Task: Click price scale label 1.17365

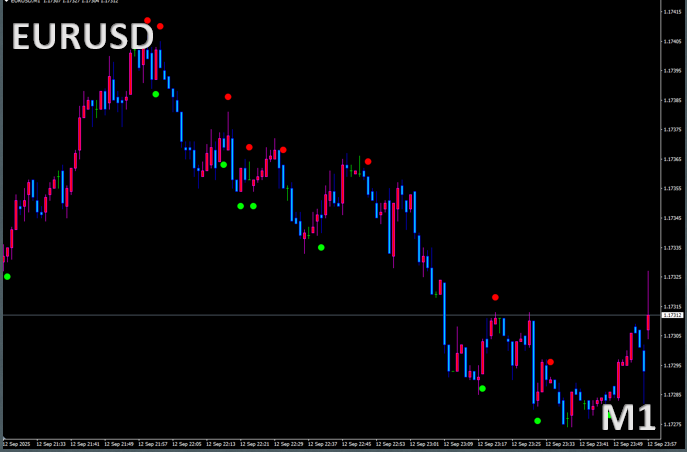Action: coord(673,159)
